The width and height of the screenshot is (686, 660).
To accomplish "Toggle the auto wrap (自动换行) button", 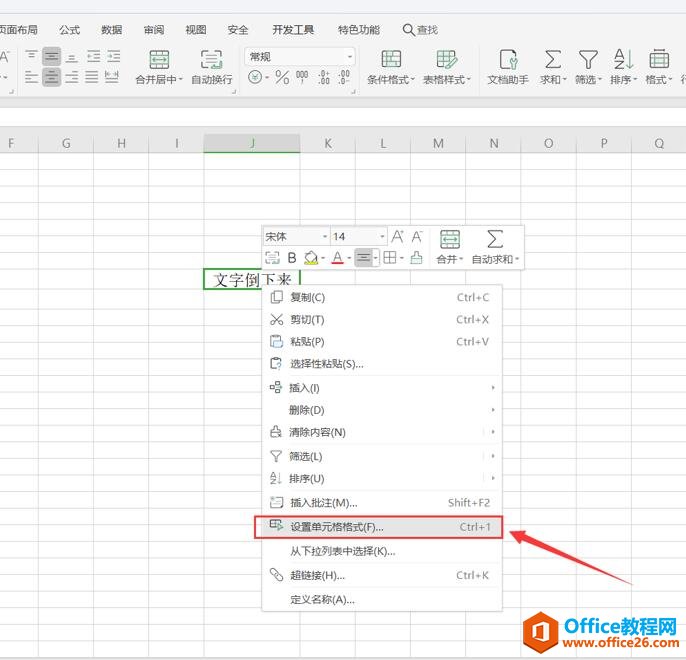I will [x=212, y=67].
